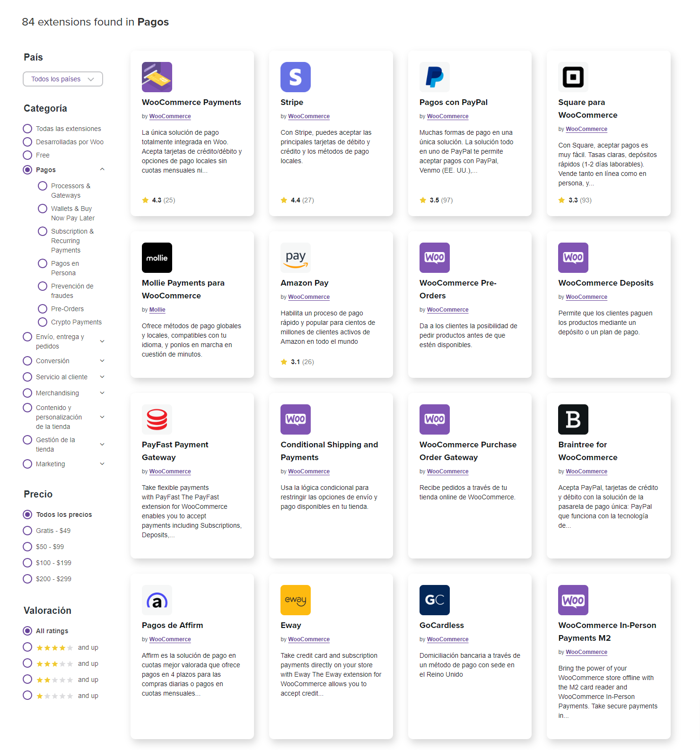Open the WooCommerce Payments card icon
This screenshot has width=700, height=750.
[x=157, y=77]
